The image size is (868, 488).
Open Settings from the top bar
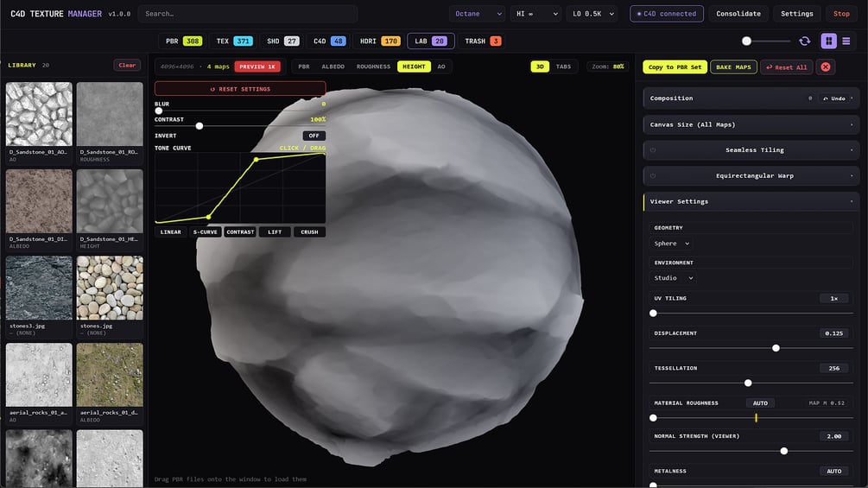point(796,14)
